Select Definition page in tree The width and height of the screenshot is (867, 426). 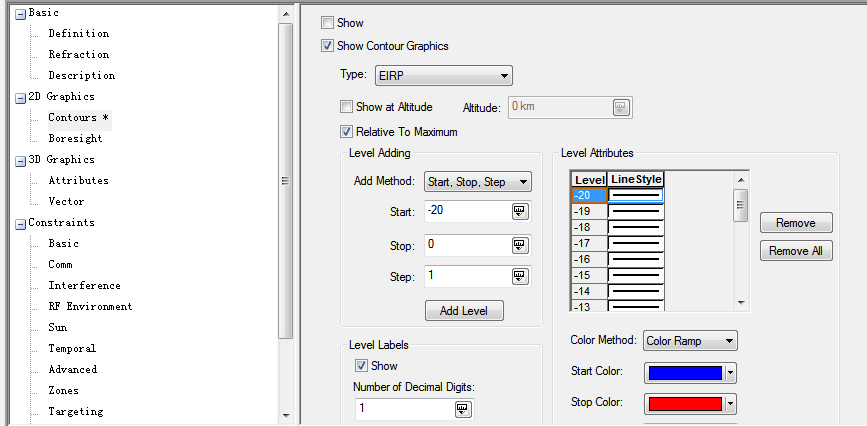(79, 33)
